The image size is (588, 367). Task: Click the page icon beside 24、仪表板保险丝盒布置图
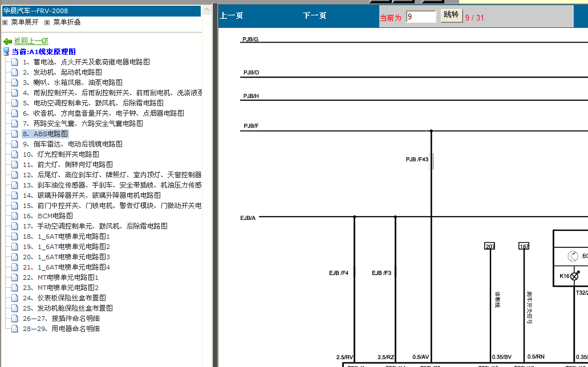tap(15, 297)
